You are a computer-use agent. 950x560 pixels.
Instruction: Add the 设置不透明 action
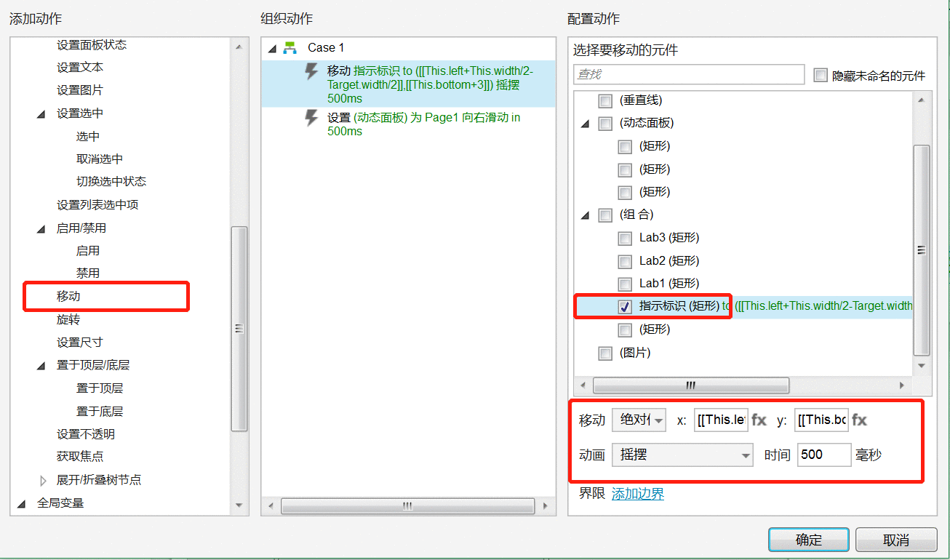click(86, 434)
